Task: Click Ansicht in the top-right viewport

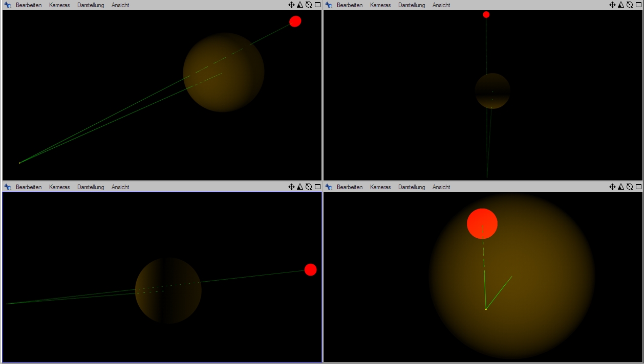Action: tap(441, 5)
